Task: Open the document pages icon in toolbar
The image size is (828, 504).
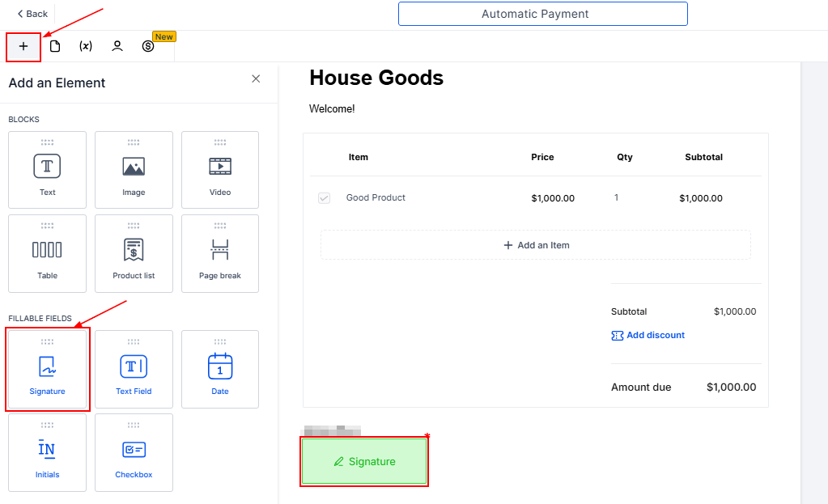Action: (55, 46)
